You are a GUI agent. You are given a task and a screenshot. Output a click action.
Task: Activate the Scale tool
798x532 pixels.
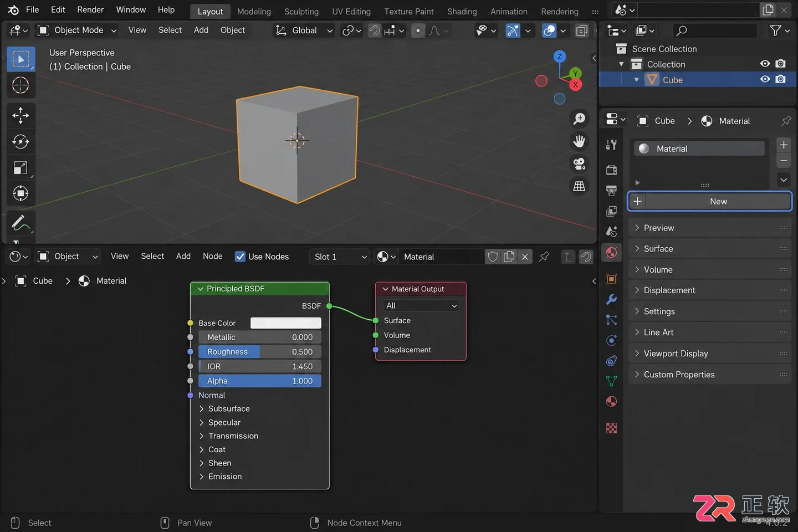coord(21,167)
